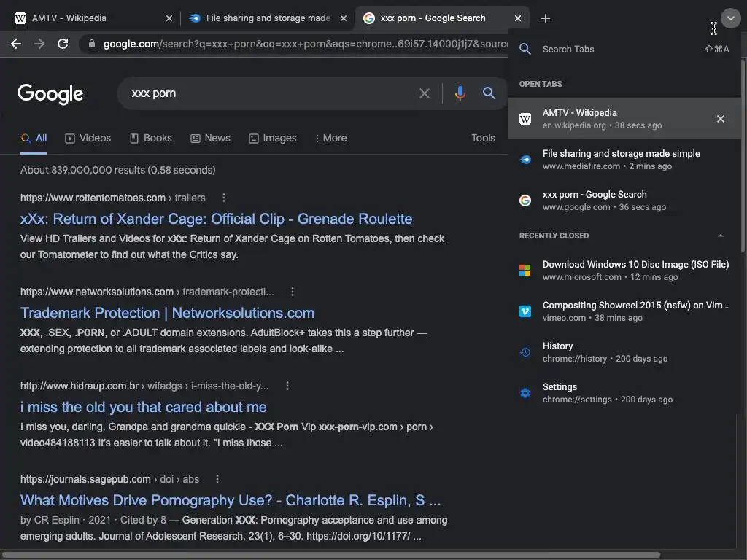This screenshot has width=747, height=560.
Task: Start voice search with microphone icon
Action: coord(460,93)
